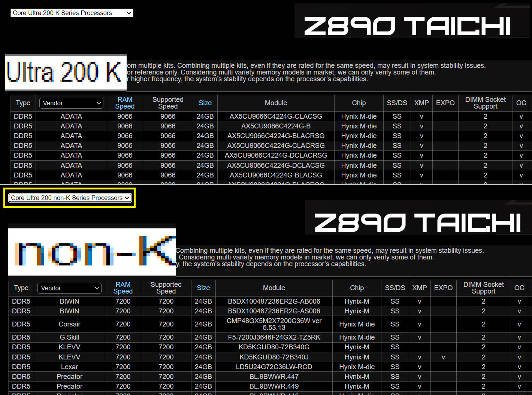Sort by Size in the BIWIN table
This screenshot has width=532, height=395.
click(x=203, y=288)
